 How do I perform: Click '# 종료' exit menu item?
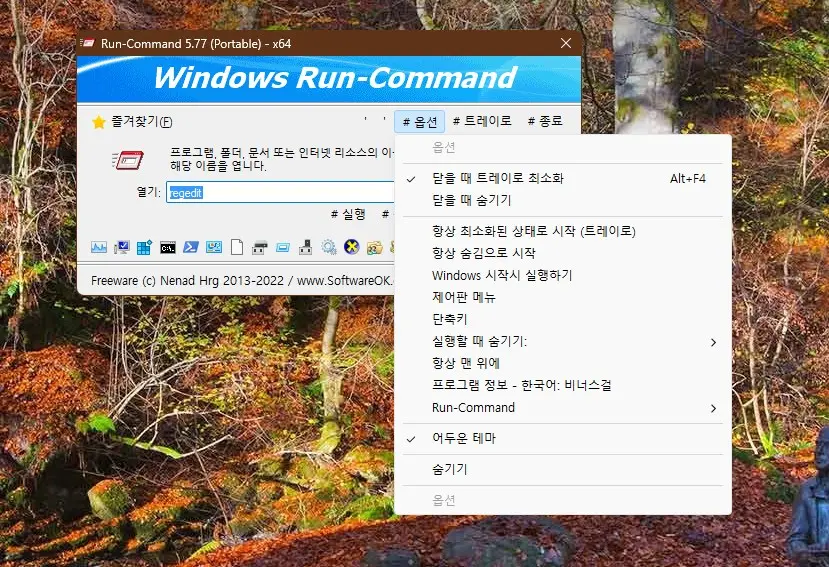[545, 121]
